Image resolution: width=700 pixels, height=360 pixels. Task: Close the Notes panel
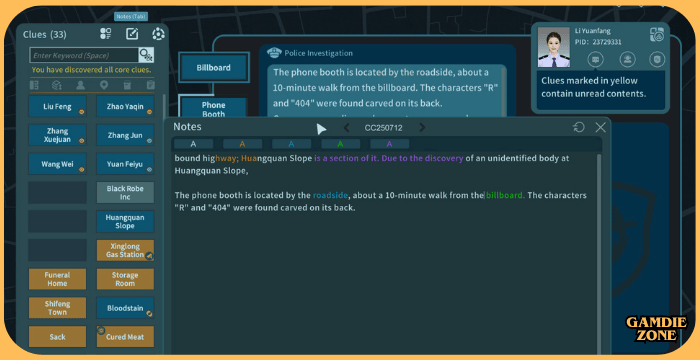coord(600,127)
